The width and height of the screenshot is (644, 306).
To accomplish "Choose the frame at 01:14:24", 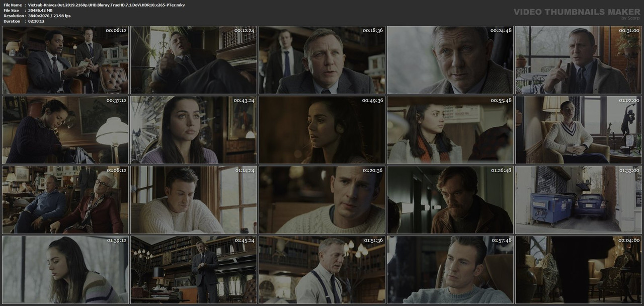I will [x=194, y=200].
